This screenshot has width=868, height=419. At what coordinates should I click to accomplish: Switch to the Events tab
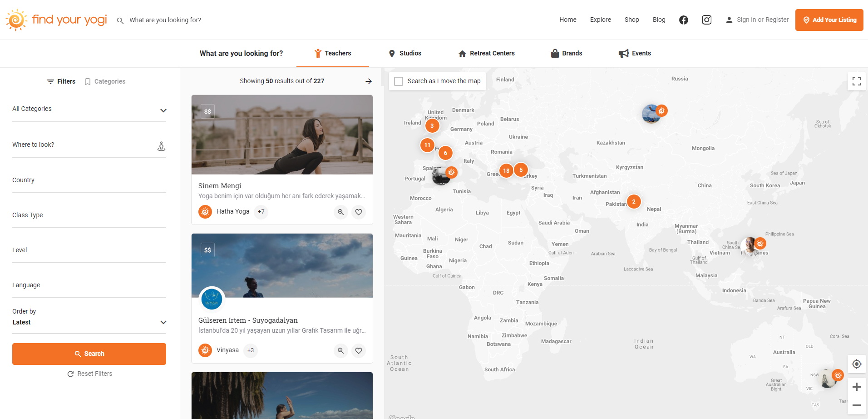[x=635, y=54]
